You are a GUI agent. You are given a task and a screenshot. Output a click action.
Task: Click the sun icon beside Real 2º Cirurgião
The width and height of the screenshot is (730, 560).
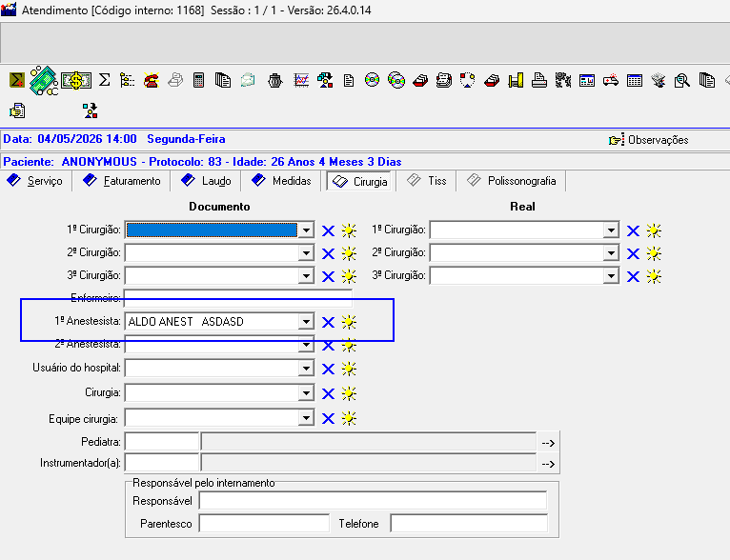pyautogui.click(x=654, y=253)
